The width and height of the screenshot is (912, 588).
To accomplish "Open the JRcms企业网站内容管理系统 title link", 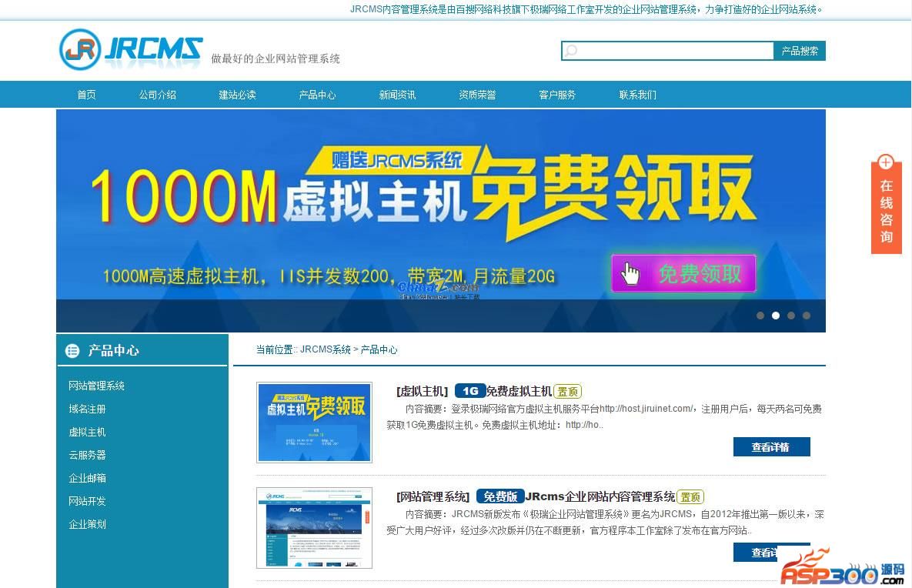I will pyautogui.click(x=600, y=496).
